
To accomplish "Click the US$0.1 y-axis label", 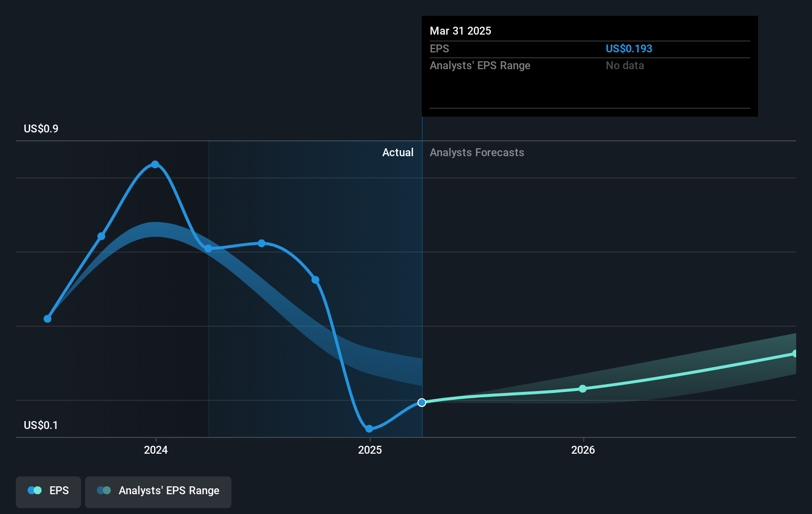I will point(41,425).
